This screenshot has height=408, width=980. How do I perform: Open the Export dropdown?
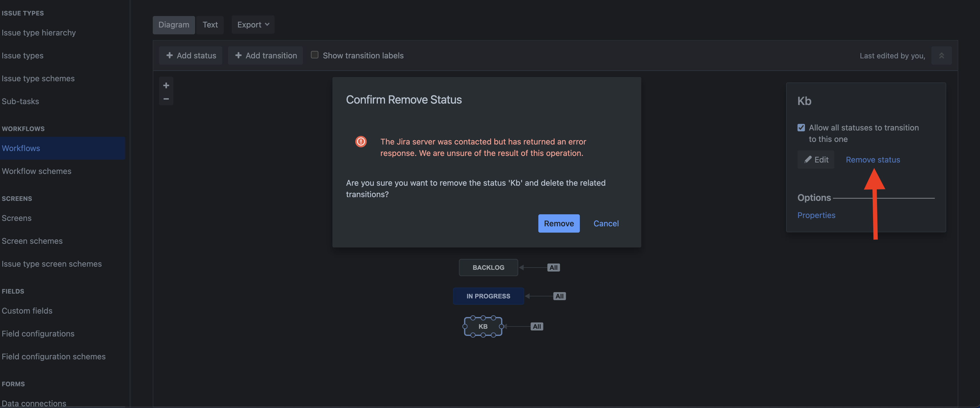coord(253,25)
